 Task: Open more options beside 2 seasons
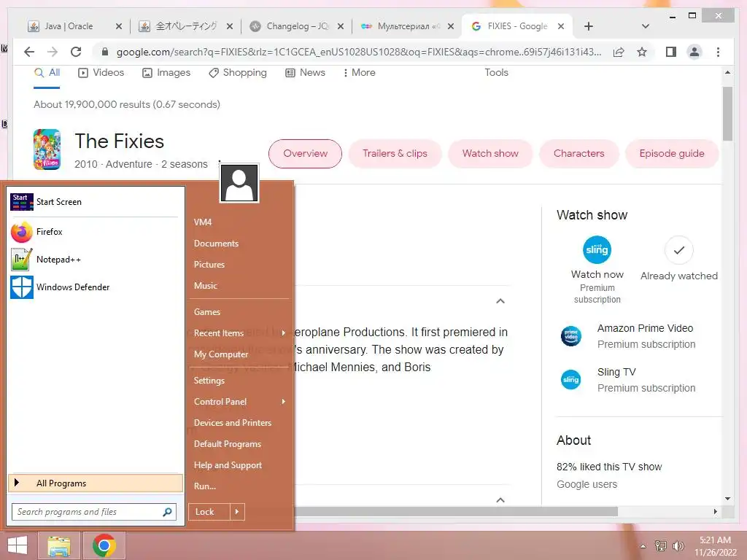pos(219,163)
